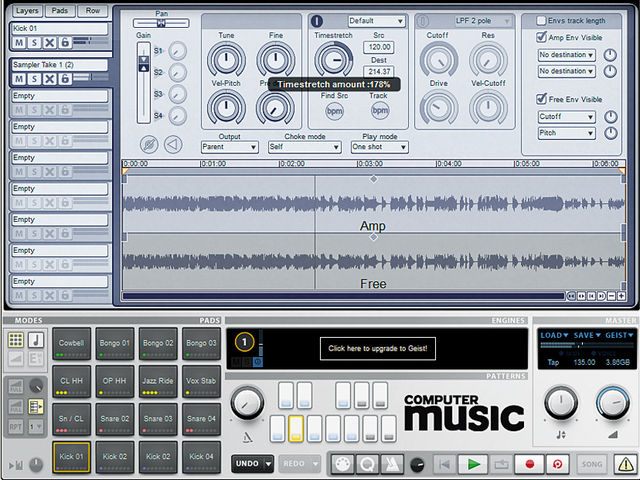Uncheck Amp Env Visible checkbox
Viewport: 640px width, 480px height.
coord(541,37)
